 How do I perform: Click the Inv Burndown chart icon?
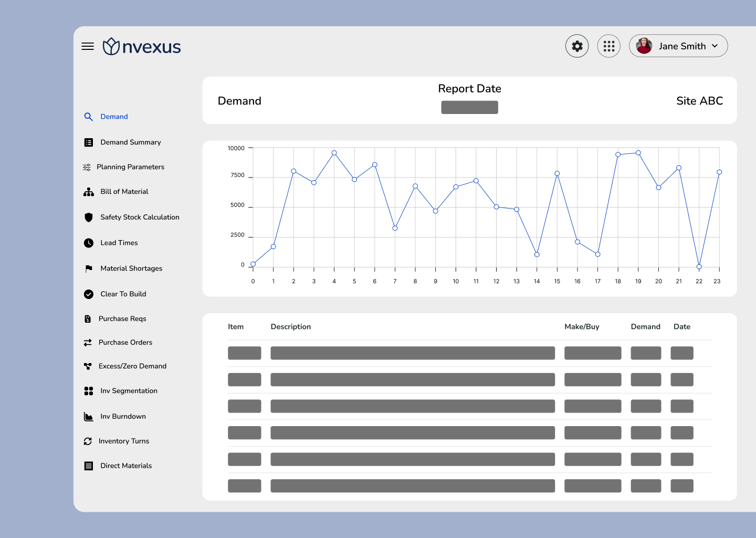click(x=89, y=417)
